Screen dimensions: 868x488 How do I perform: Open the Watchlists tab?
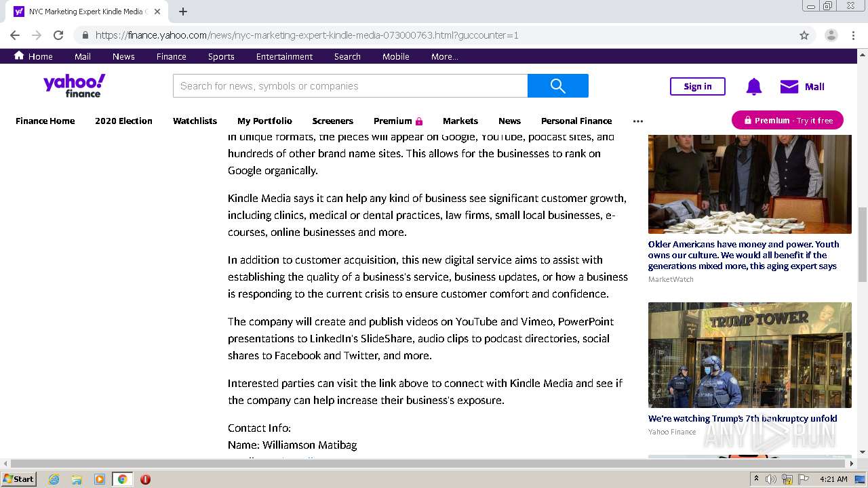(x=195, y=121)
